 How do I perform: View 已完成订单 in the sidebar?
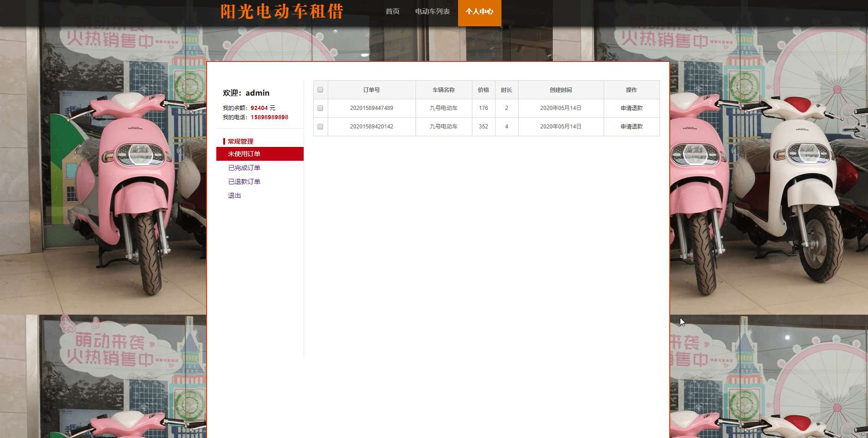[244, 168]
